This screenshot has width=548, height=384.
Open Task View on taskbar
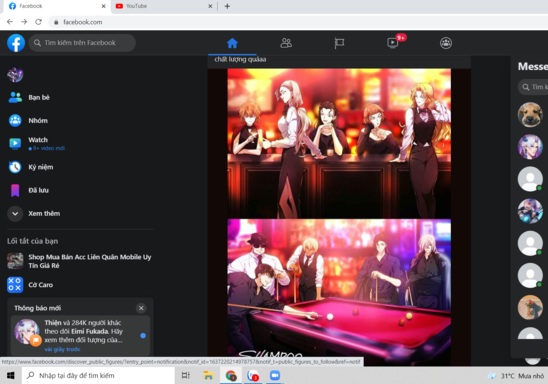point(186,375)
